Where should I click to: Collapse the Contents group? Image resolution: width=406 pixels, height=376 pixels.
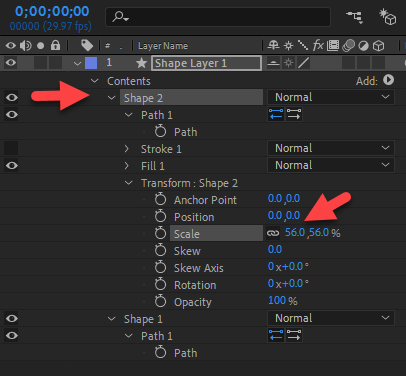(x=95, y=81)
